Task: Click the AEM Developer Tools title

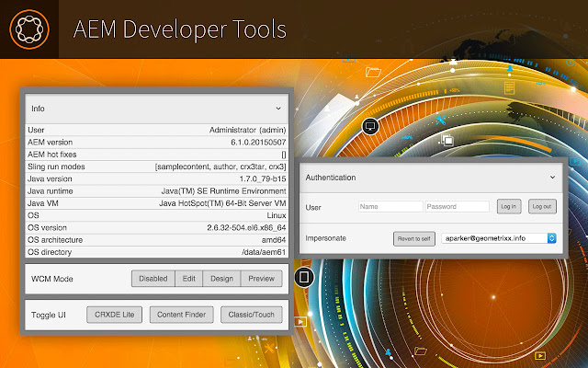Action: (x=180, y=29)
